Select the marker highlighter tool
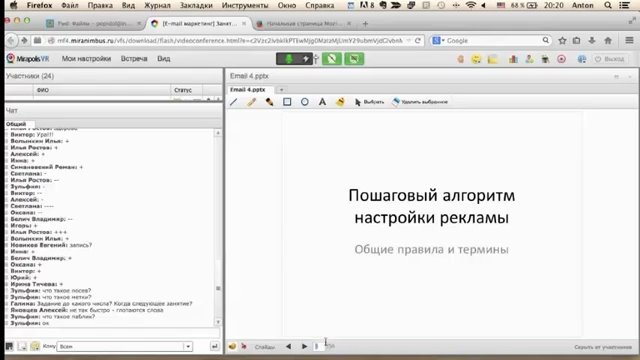This screenshot has height=360, width=640. pos(269,102)
